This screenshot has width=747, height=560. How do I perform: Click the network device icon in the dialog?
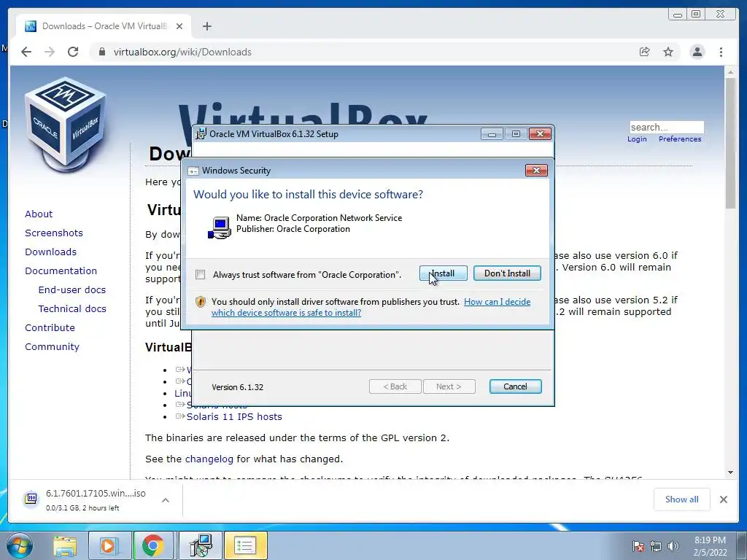219,227
